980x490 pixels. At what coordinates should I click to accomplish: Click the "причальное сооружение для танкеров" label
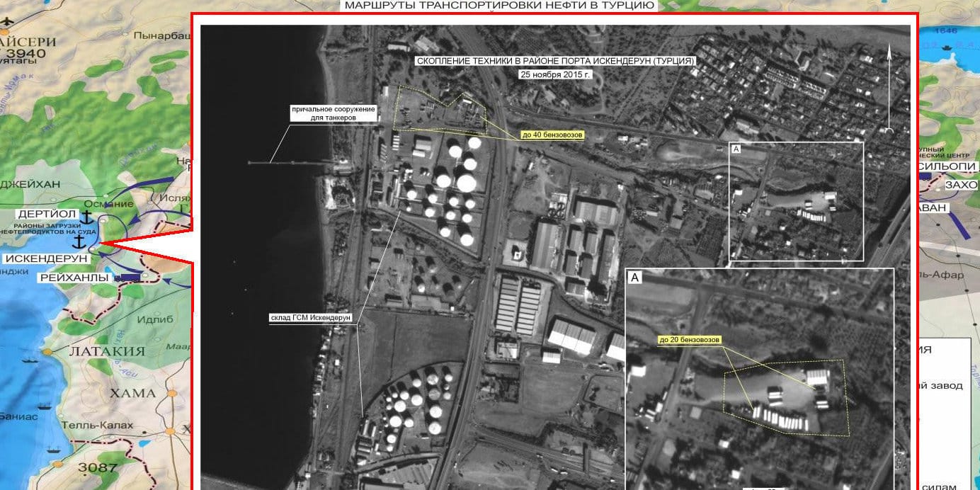tap(332, 114)
